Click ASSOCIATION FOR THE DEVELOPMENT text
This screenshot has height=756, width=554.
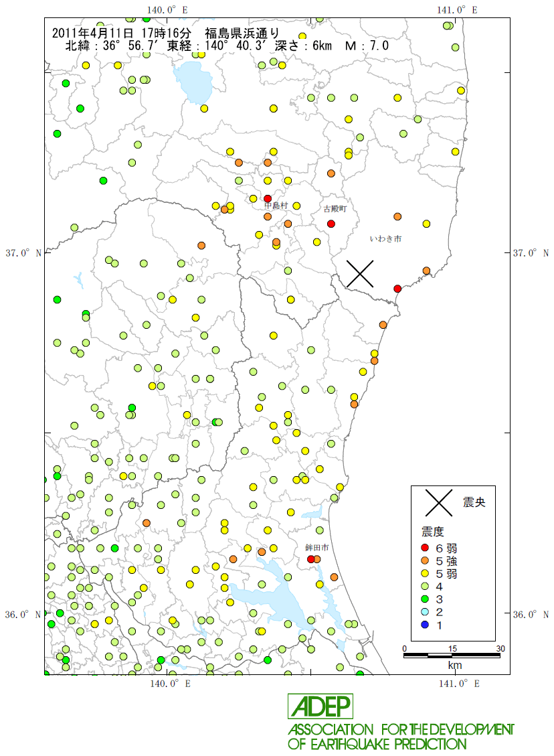click(401, 729)
